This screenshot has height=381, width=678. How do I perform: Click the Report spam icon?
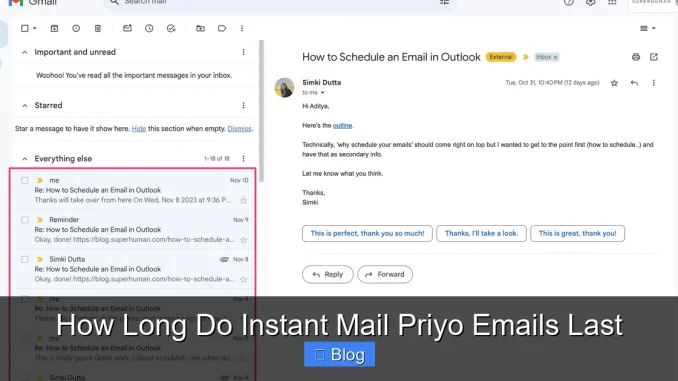click(x=76, y=29)
